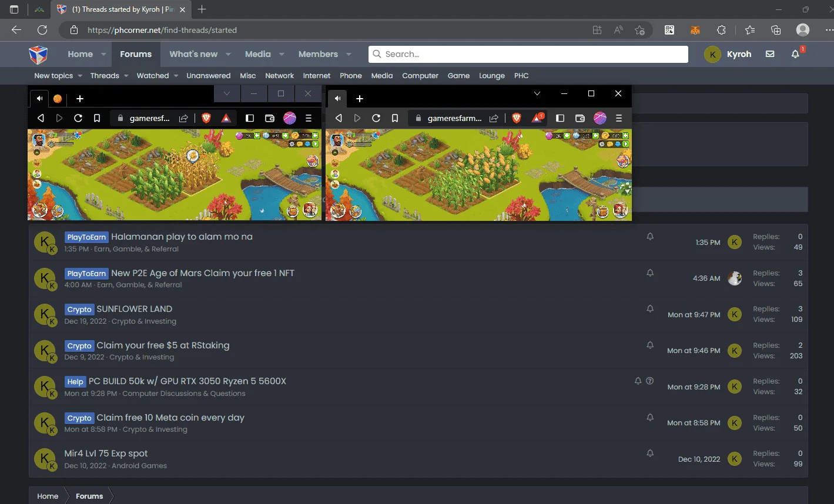Open SUNFLOWER LAND thread

click(x=135, y=309)
